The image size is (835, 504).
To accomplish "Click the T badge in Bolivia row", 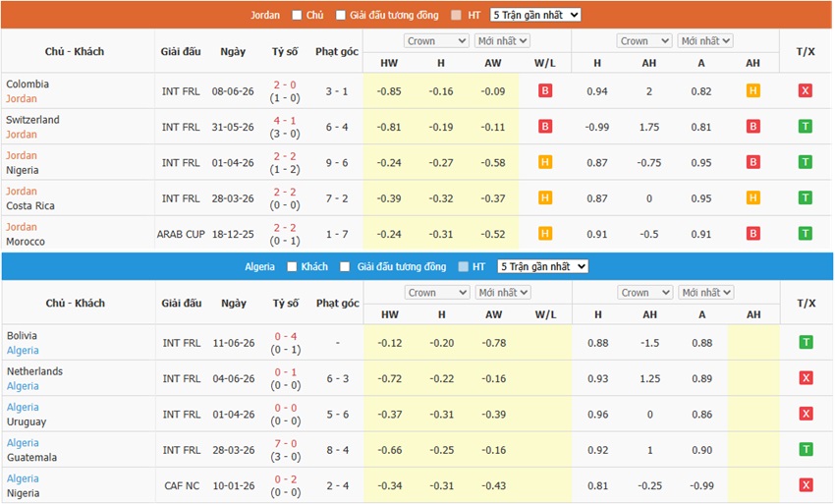I will 806,342.
